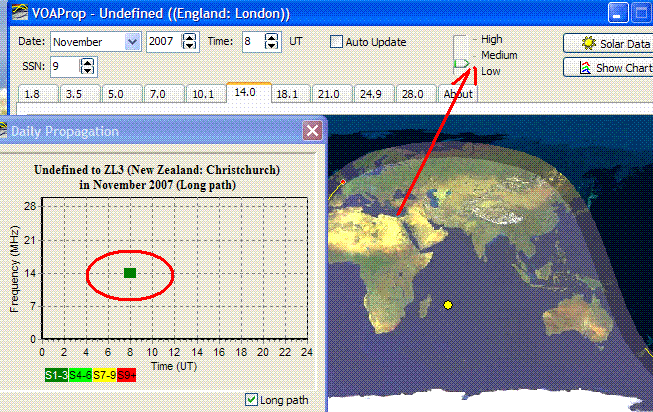Switch to the 24.9 MHz band tab
This screenshot has height=412, width=653.
click(x=374, y=94)
